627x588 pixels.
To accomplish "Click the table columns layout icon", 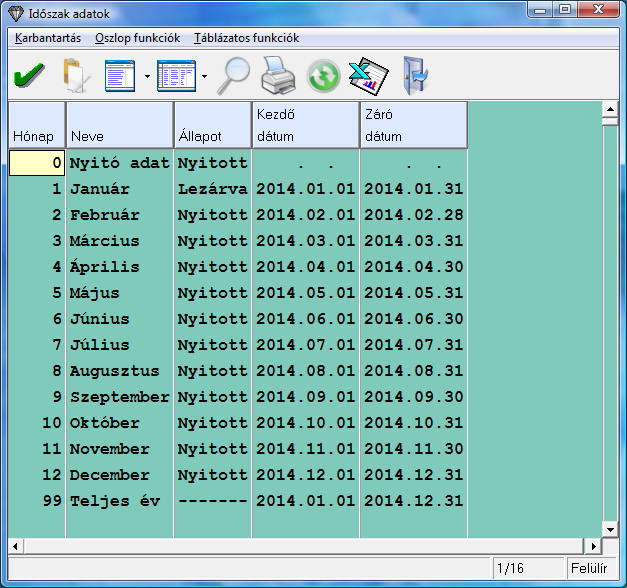I will pyautogui.click(x=176, y=75).
